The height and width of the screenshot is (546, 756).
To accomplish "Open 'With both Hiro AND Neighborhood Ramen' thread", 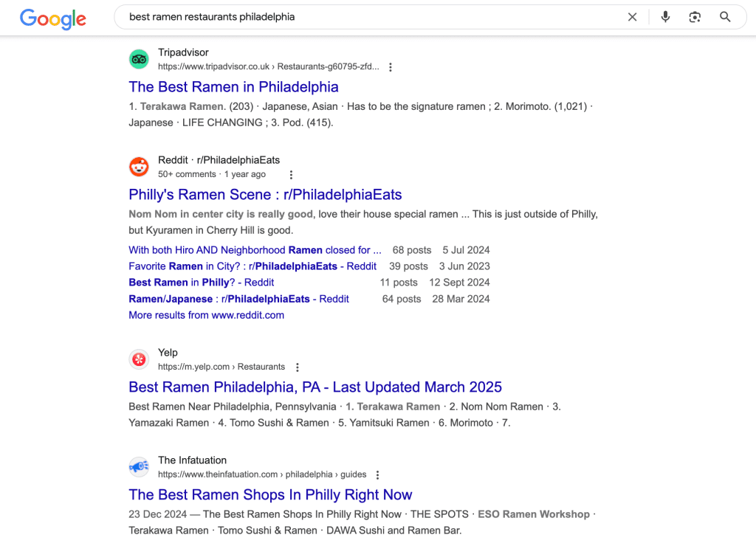I will point(255,250).
